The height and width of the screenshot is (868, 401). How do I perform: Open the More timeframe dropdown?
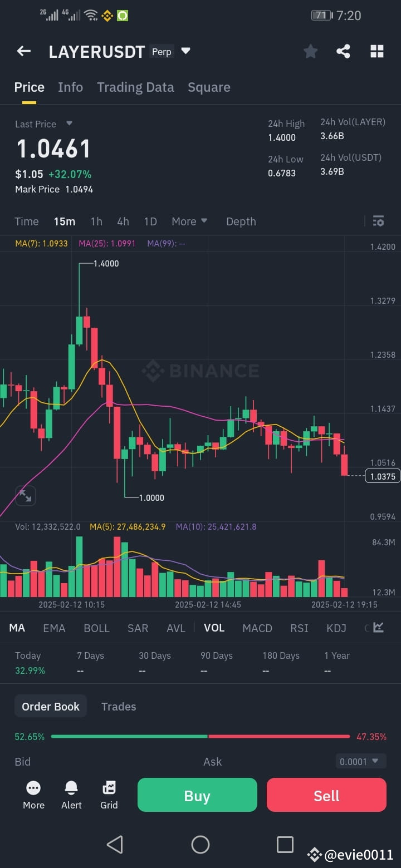point(189,221)
